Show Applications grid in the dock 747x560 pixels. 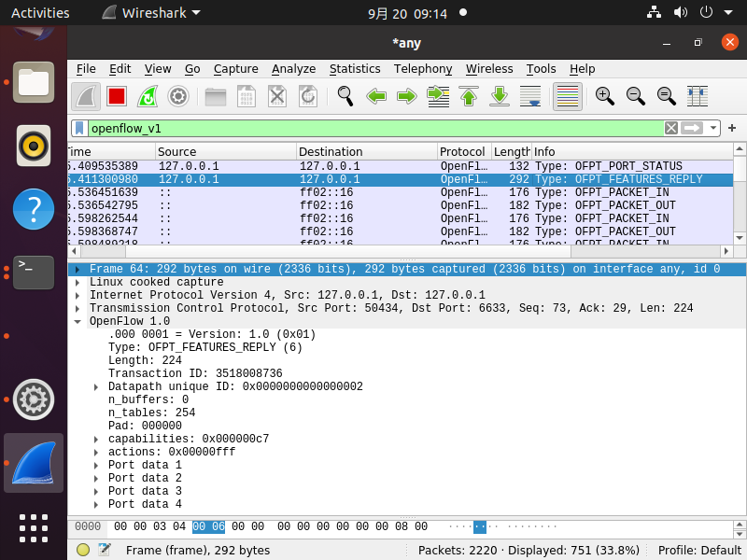[34, 528]
